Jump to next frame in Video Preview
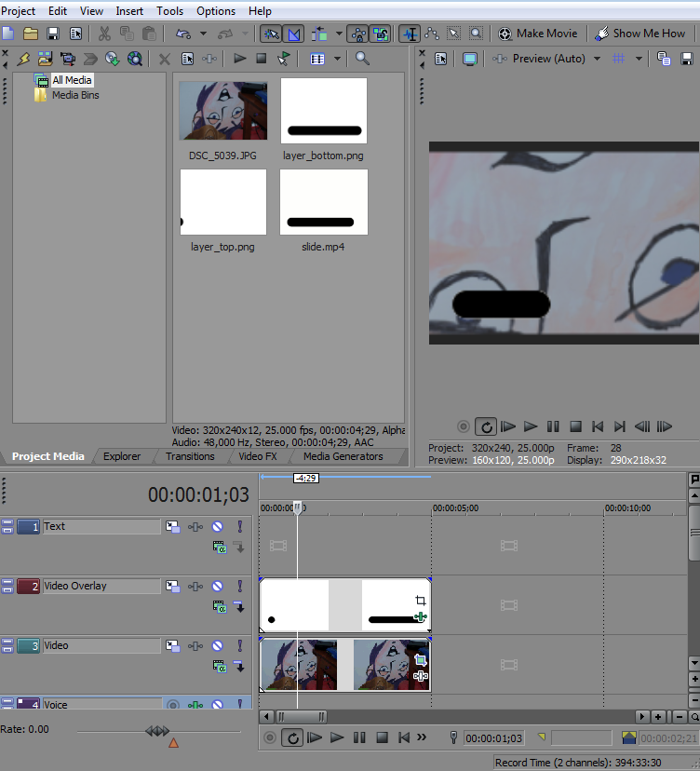This screenshot has height=771, width=700. click(x=664, y=426)
